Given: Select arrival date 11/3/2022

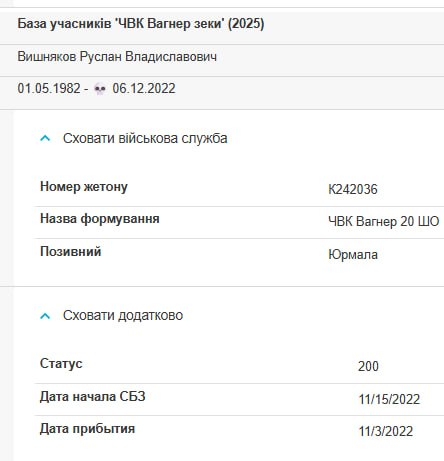Looking at the screenshot, I should point(386,431).
